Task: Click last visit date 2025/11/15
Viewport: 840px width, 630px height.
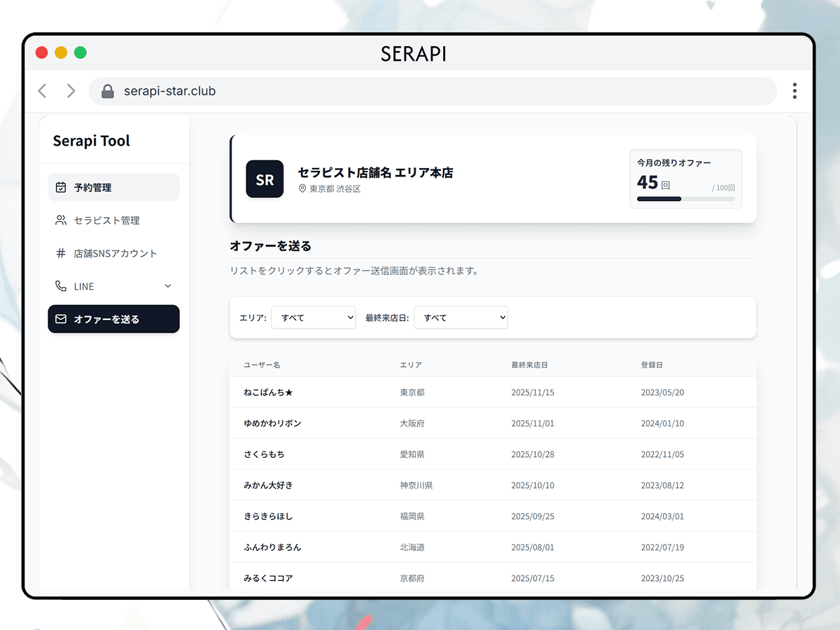Action: point(533,393)
